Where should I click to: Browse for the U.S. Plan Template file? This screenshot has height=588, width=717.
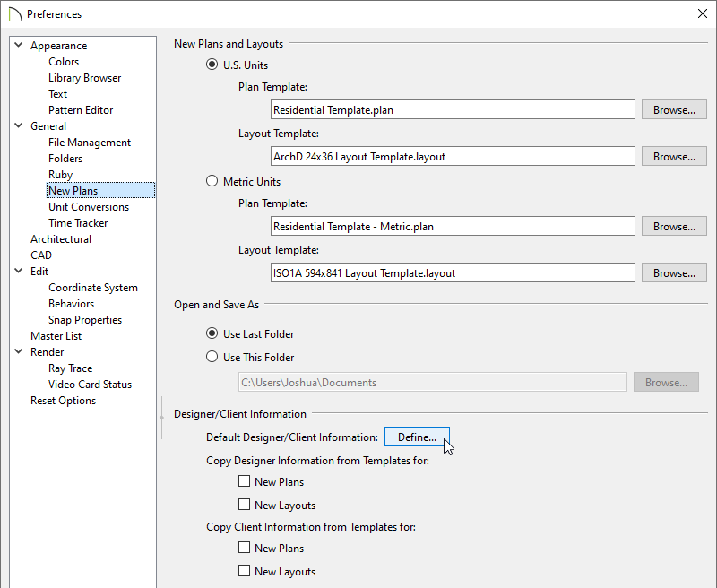coord(674,109)
